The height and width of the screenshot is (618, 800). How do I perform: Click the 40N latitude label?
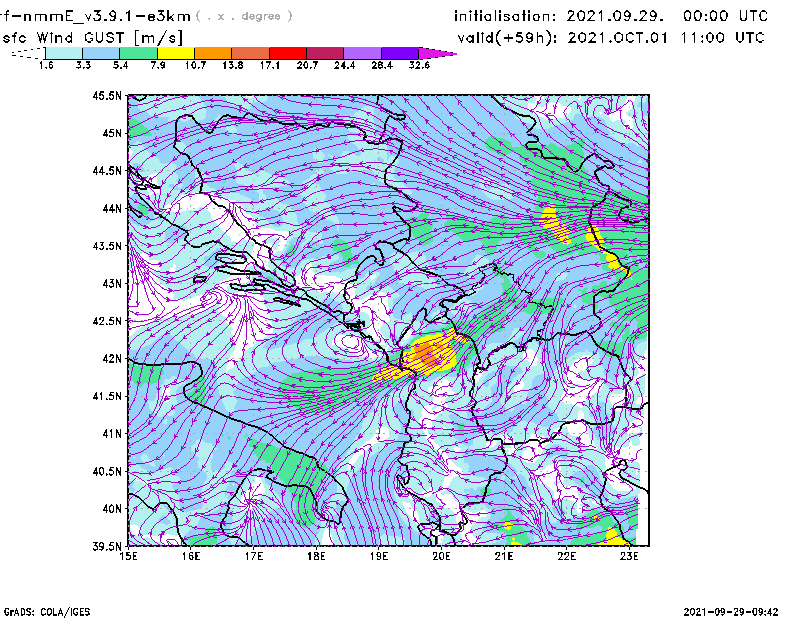tap(112, 509)
